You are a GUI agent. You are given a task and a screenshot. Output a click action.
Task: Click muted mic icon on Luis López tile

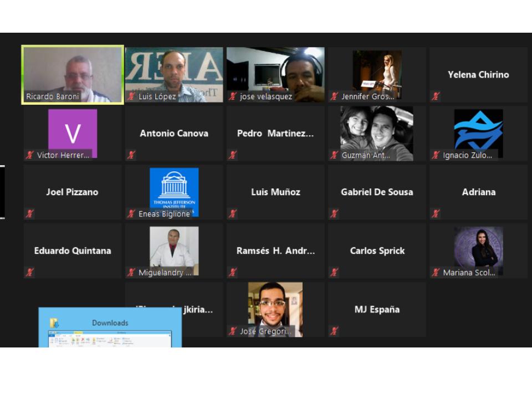point(131,96)
